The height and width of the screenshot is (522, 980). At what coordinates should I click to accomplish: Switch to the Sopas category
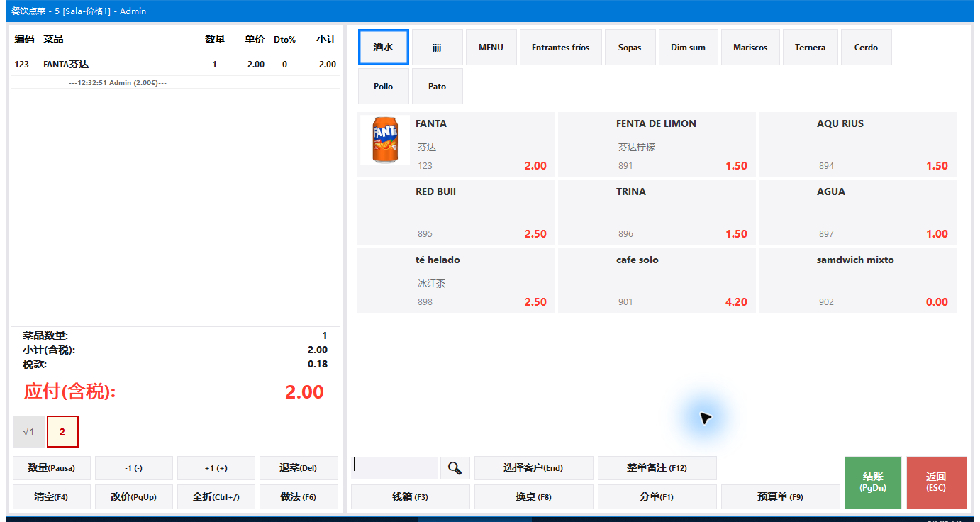point(630,48)
